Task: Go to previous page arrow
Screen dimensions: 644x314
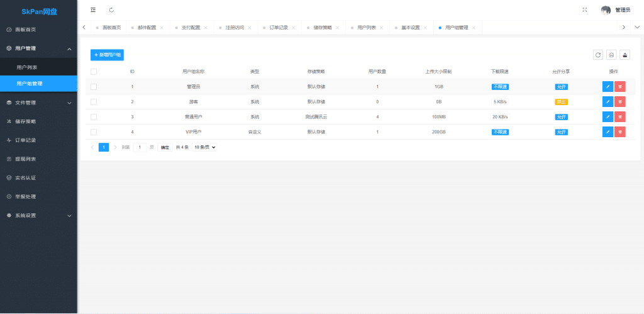Action: pos(92,147)
